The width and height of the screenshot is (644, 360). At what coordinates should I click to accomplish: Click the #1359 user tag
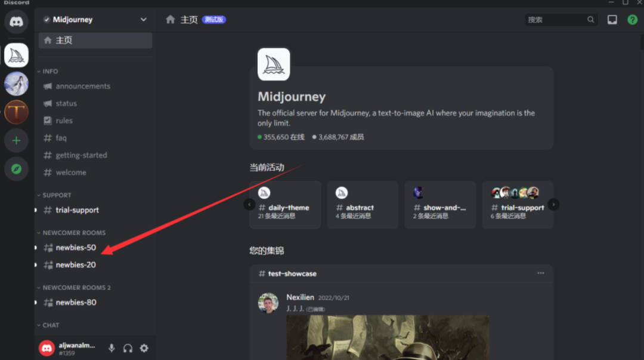coord(67,353)
